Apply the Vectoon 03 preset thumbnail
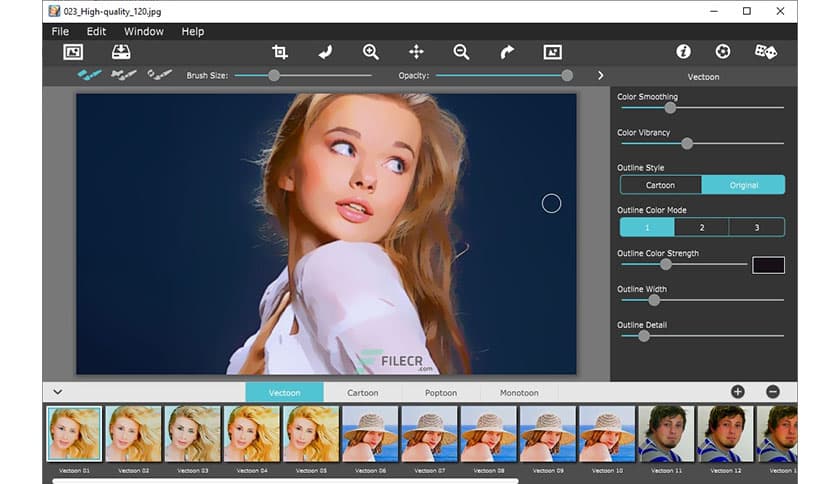836x484 pixels. pos(192,433)
